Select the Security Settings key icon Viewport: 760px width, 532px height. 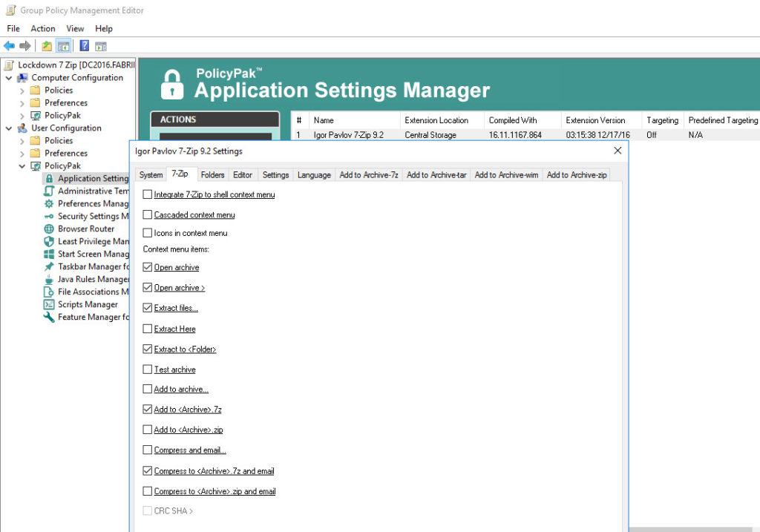(x=49, y=217)
